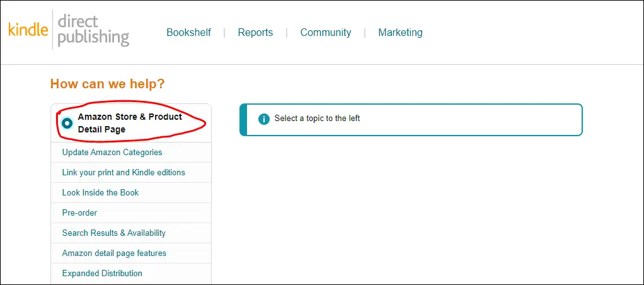Go to the Community tab
This screenshot has height=285, width=644.
click(x=326, y=33)
